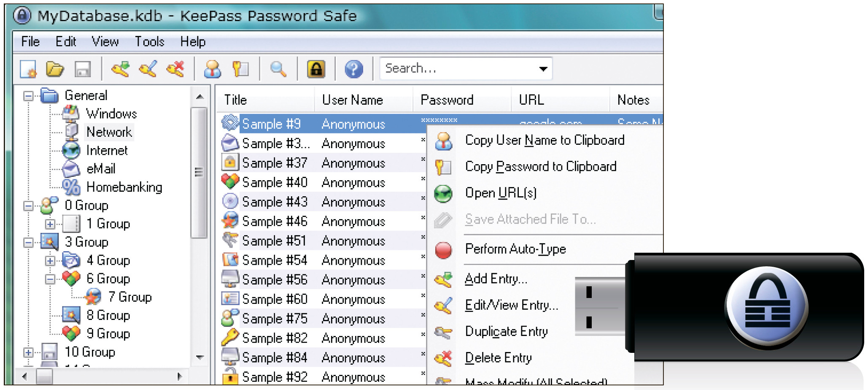Open the Tools menu

pos(149,42)
